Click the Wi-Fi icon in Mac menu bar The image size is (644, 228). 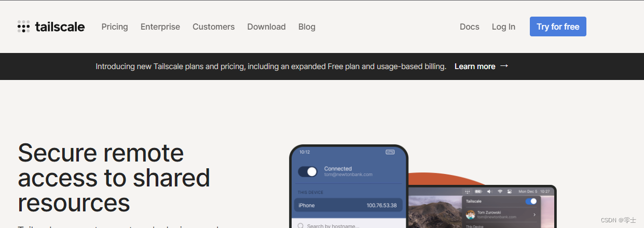[500, 191]
